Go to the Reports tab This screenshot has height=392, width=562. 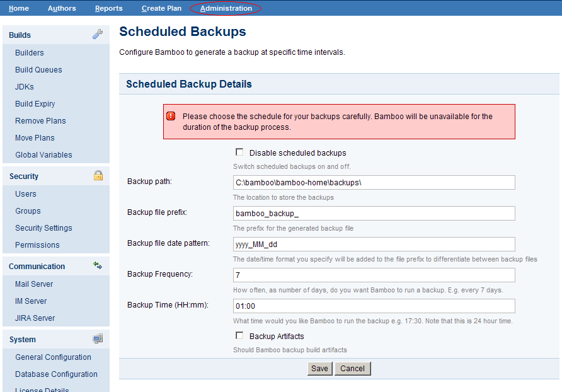point(108,8)
